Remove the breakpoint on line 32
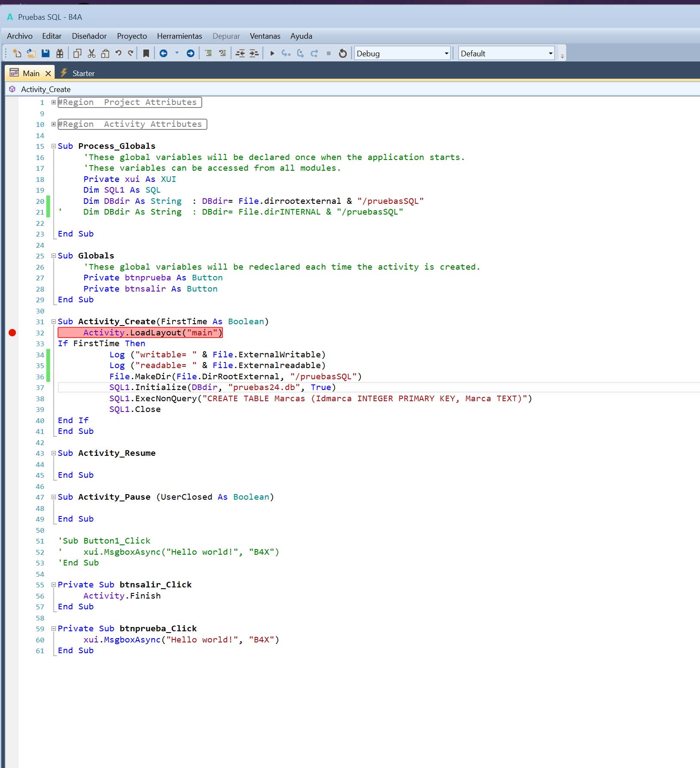700x768 pixels. [12, 333]
